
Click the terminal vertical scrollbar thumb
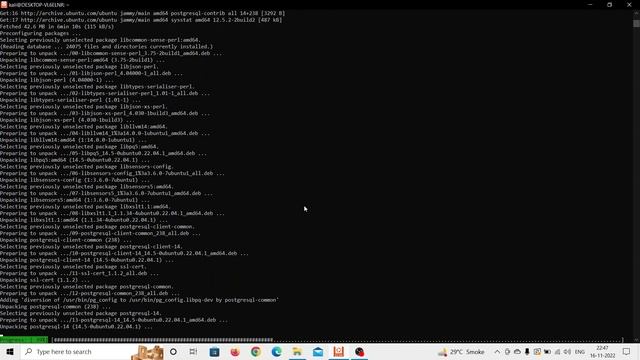[636, 24]
